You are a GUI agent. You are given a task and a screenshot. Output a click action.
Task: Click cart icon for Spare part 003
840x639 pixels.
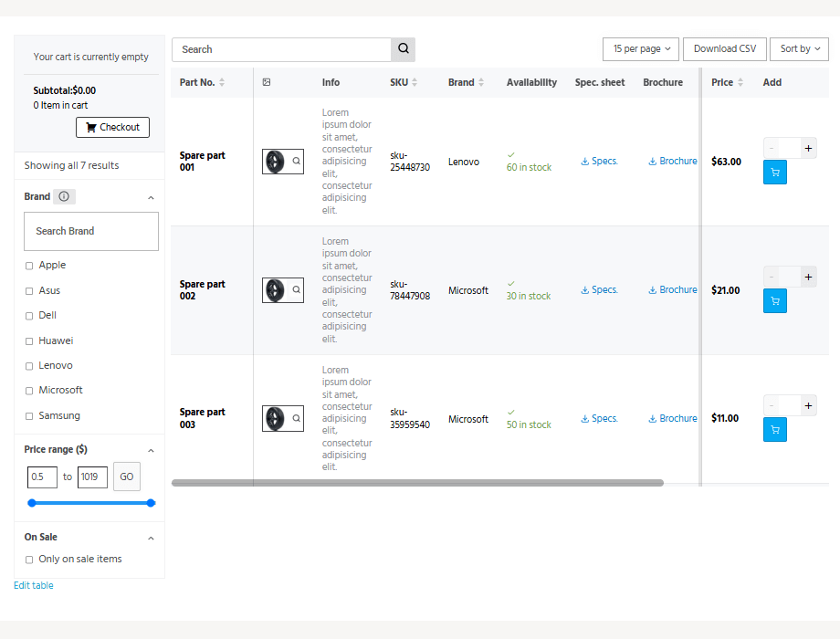774,430
